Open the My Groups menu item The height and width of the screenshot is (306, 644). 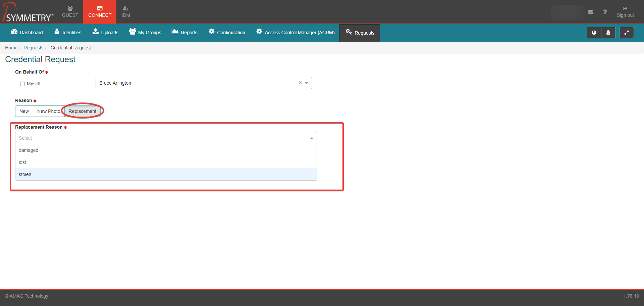click(145, 33)
